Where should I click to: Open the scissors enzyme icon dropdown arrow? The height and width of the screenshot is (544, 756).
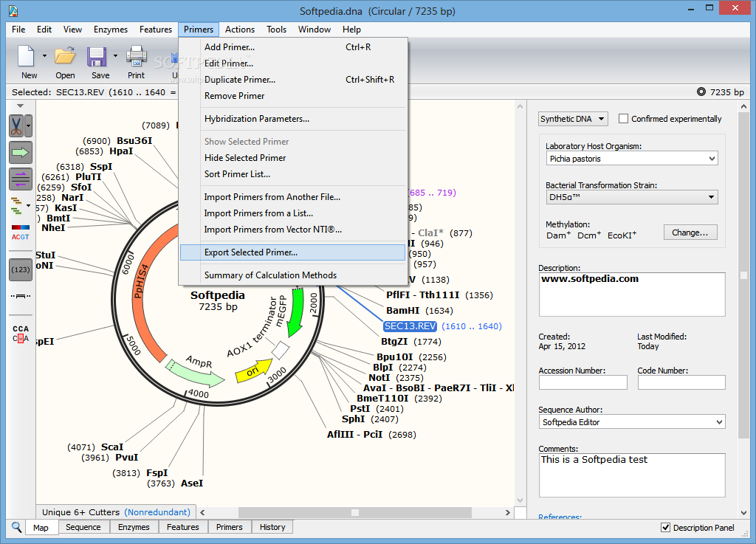pos(29,126)
